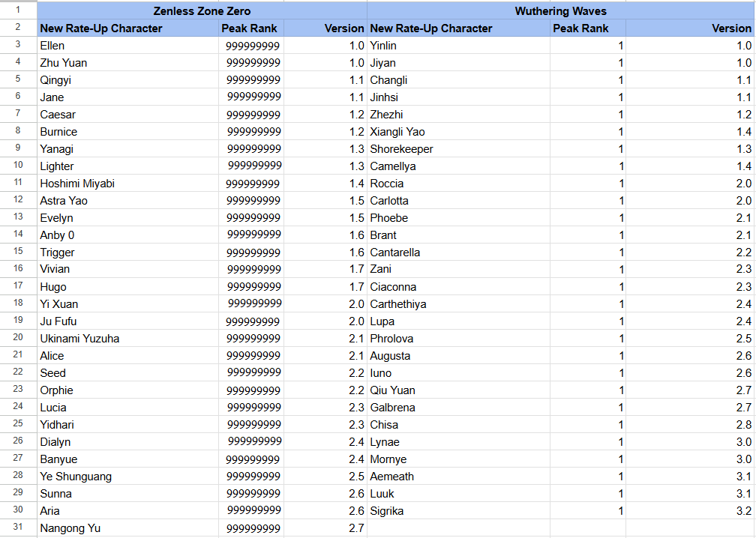Select cell containing Ukinami Yuzuha
This screenshot has width=756, height=538.
pyautogui.click(x=127, y=339)
